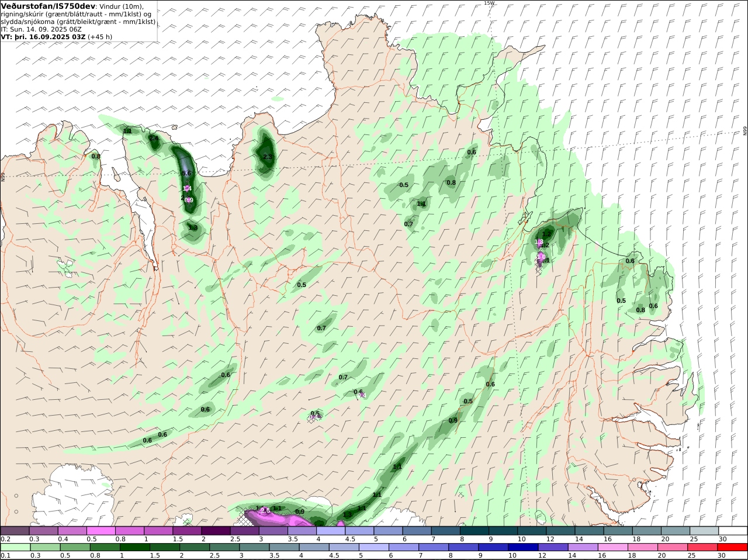Pick top legend swatch between 0.2 and 0.3
The width and height of the screenshot is (748, 560).
pyautogui.click(x=15, y=531)
